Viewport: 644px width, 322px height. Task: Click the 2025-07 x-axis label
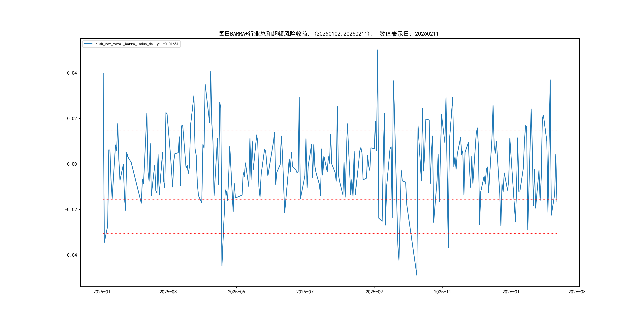point(305,292)
